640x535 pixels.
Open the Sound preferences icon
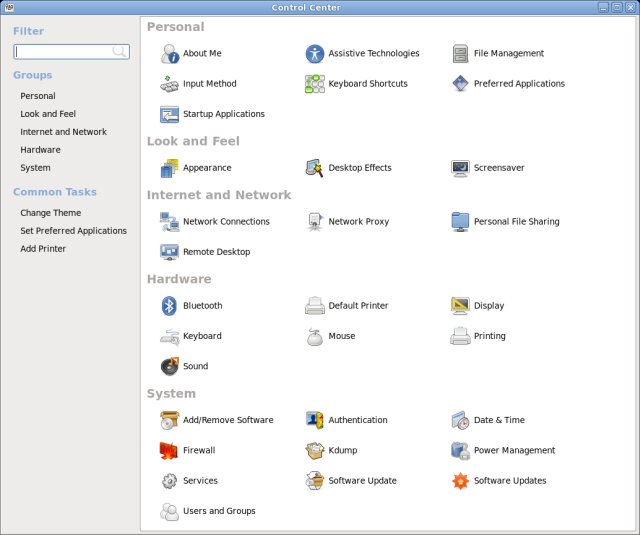[169, 366]
